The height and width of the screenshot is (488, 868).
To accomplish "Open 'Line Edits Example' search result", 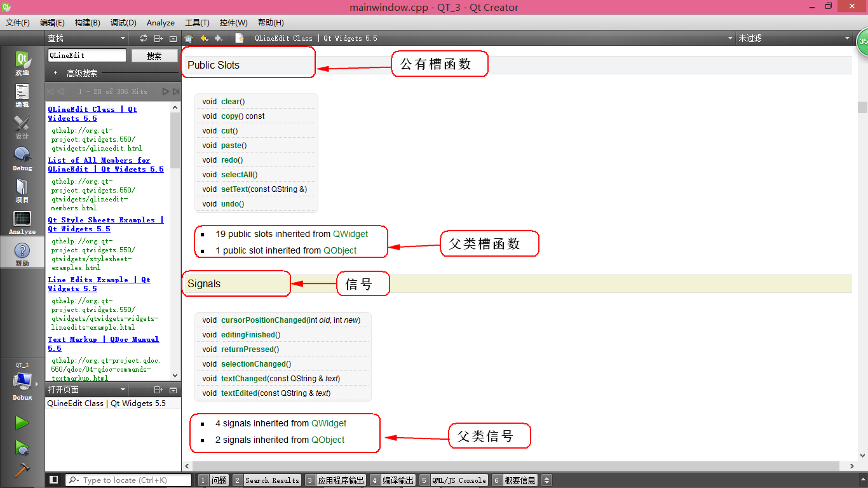I will [99, 284].
